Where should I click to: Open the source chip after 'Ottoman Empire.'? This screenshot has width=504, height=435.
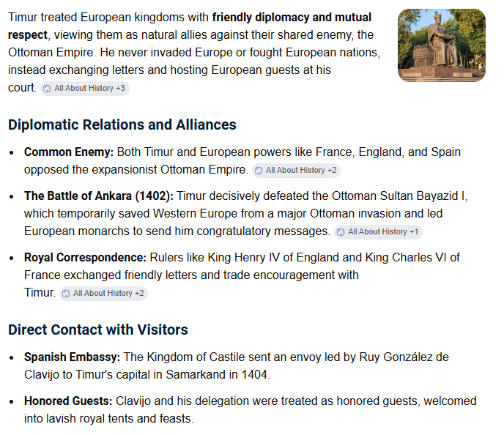pyautogui.click(x=296, y=171)
